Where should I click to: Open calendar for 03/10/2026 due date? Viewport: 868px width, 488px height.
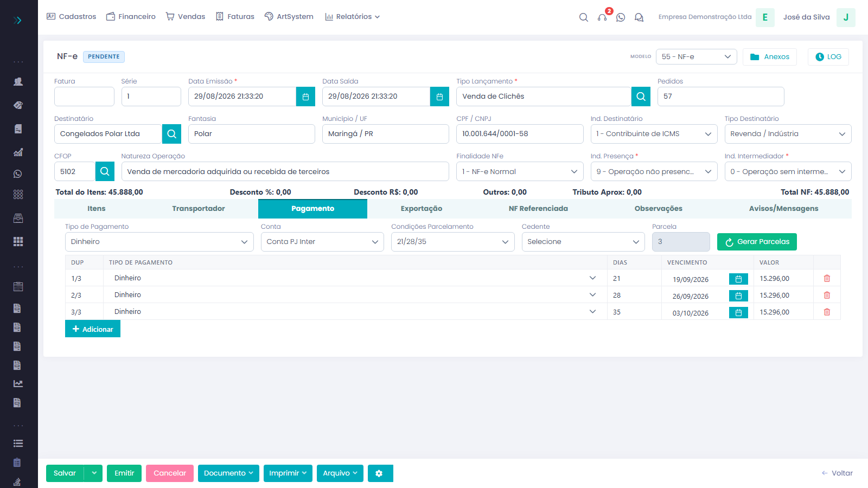(738, 312)
